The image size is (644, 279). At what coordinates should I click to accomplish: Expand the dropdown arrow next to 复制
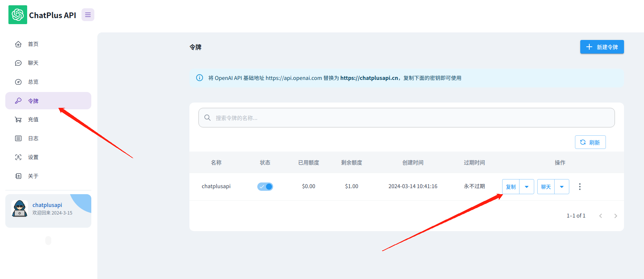tap(527, 187)
